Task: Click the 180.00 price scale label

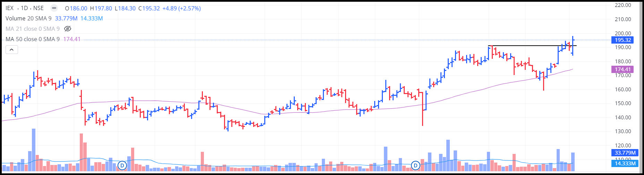Action: click(623, 62)
